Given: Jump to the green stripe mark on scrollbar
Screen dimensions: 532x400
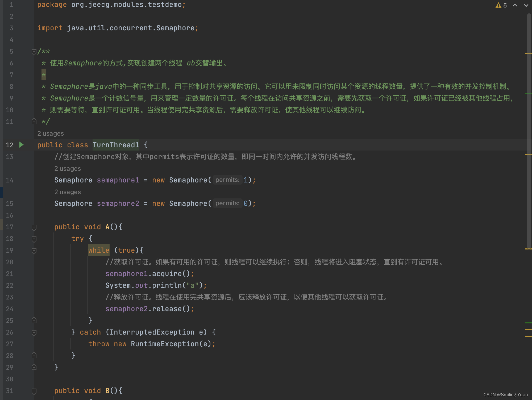Looking at the screenshot, I should point(528,323).
